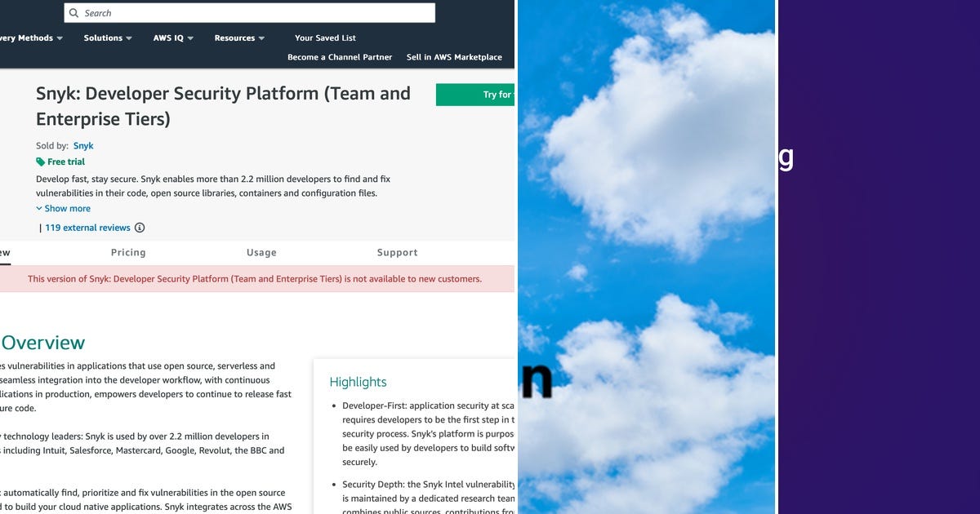Expand the Show more product description
Image resolution: width=980 pixels, height=514 pixels.
point(63,208)
